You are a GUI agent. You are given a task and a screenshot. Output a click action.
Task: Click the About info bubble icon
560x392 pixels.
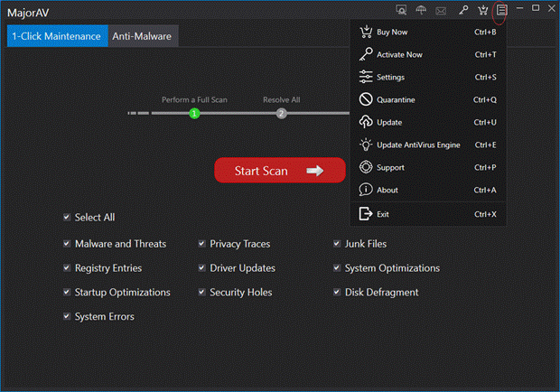click(366, 190)
